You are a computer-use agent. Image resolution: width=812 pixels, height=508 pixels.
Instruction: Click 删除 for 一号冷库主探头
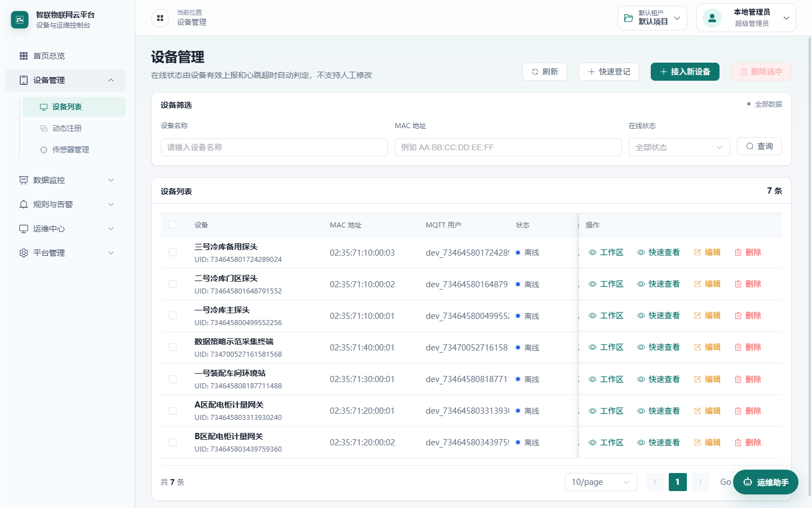click(748, 316)
